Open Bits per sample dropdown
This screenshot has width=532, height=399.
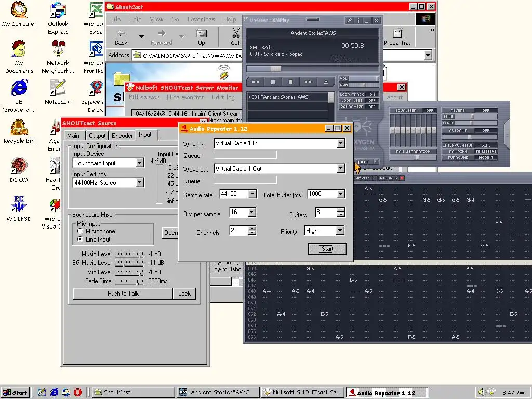(251, 212)
